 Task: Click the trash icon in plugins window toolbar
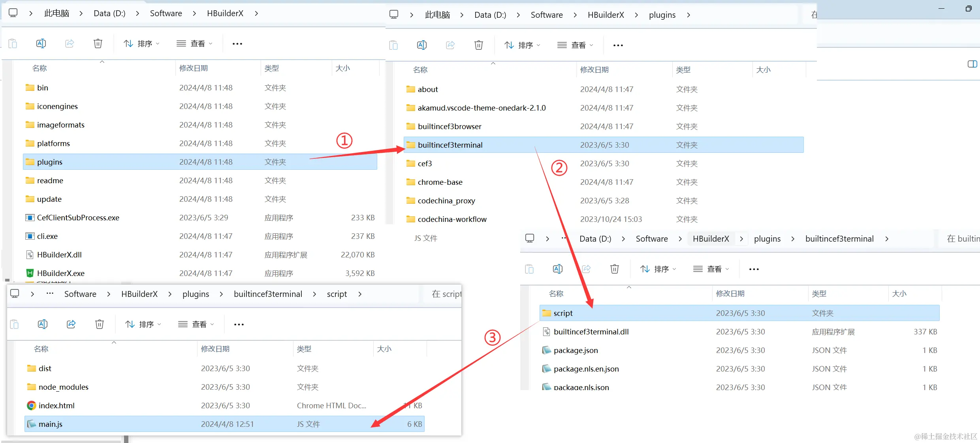pyautogui.click(x=479, y=45)
